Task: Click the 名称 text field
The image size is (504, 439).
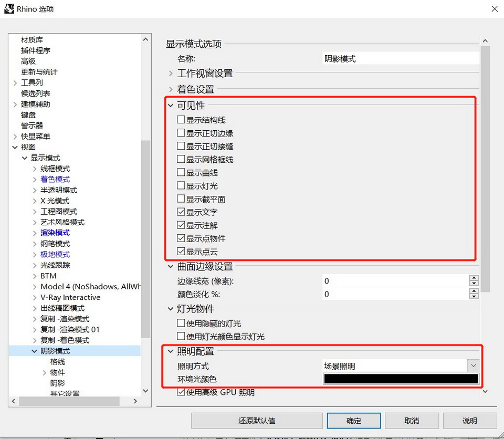Action: coord(401,59)
